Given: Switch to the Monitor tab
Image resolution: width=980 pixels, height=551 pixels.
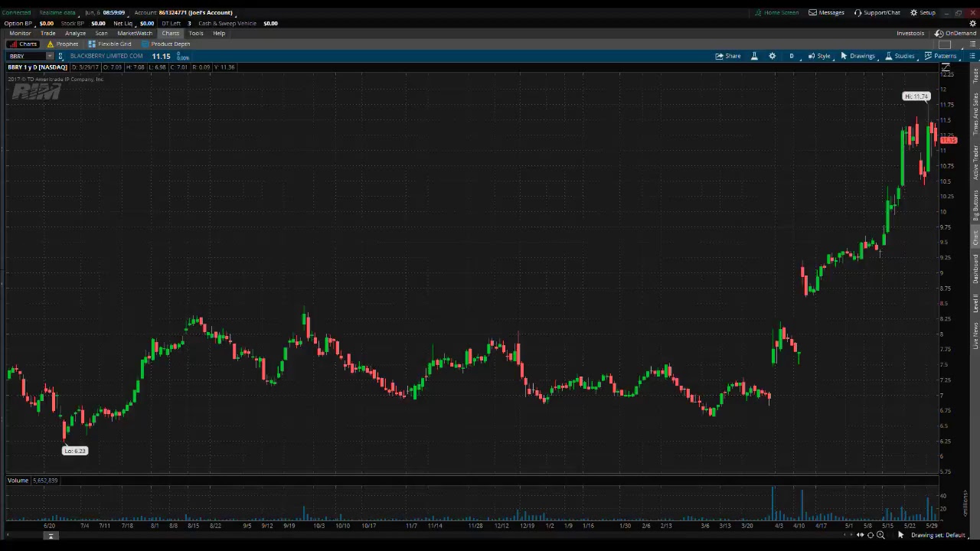Looking at the screenshot, I should [x=20, y=33].
